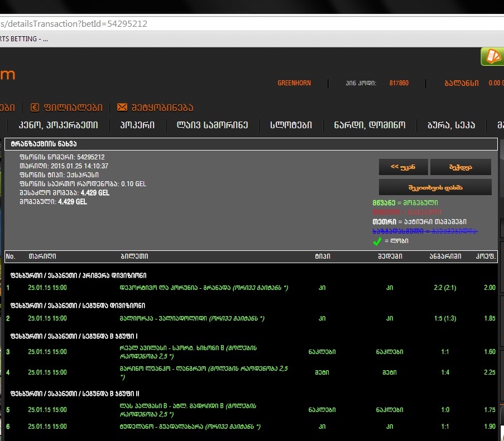This screenshot has width=504, height=441.
Task: Open the პოკერი menu item
Action: pyautogui.click(x=137, y=125)
